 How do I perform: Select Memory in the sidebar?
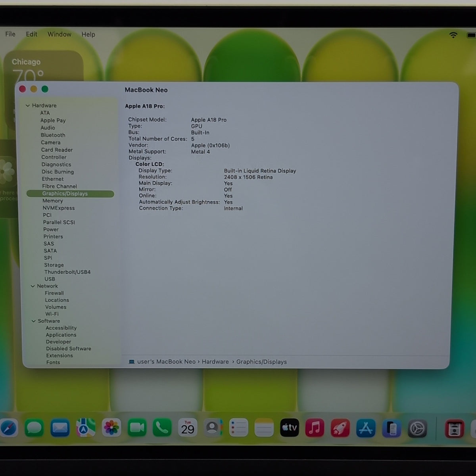(52, 201)
